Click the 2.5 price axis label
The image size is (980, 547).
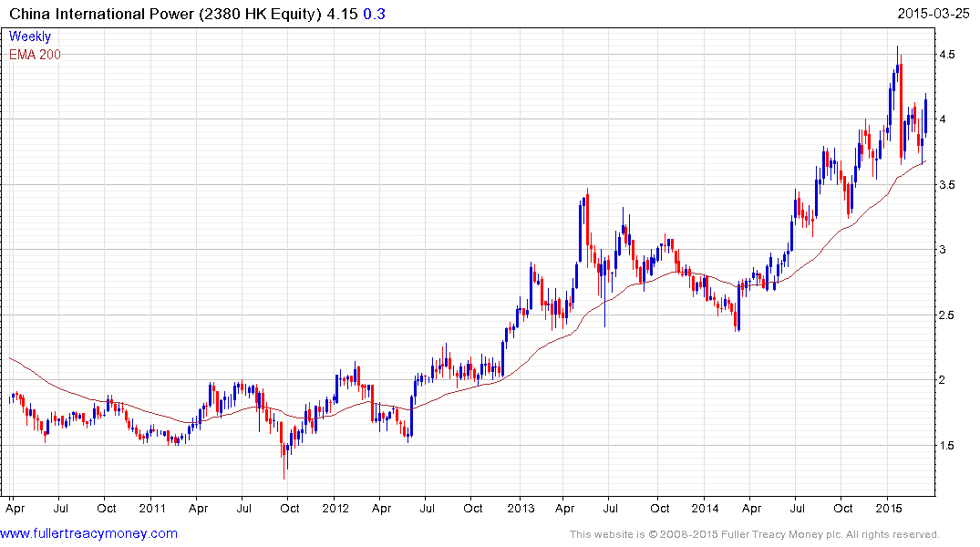[x=948, y=315]
